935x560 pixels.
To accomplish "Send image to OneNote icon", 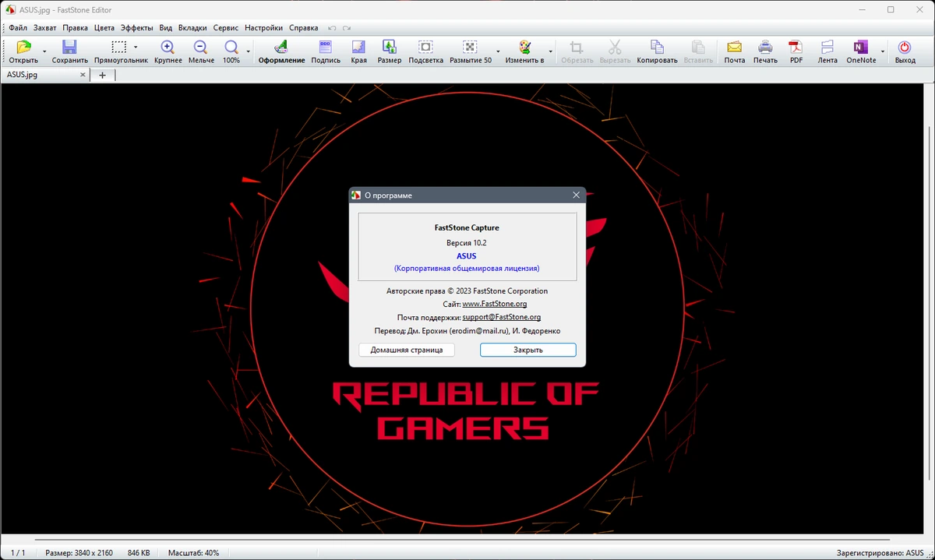I will point(861,47).
